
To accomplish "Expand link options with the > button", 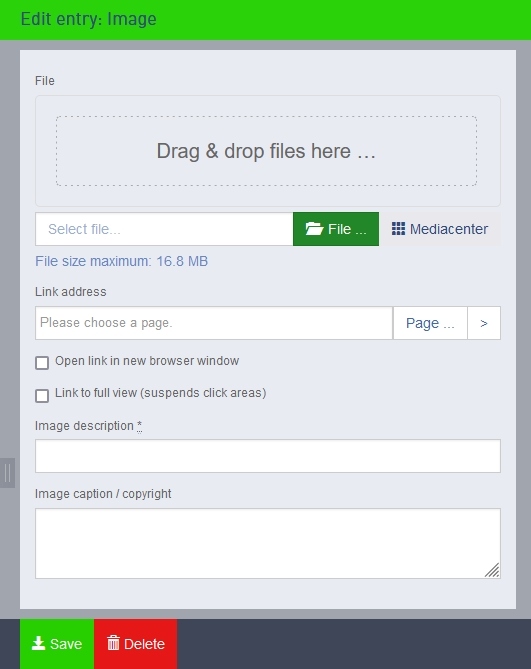I will (x=484, y=323).
